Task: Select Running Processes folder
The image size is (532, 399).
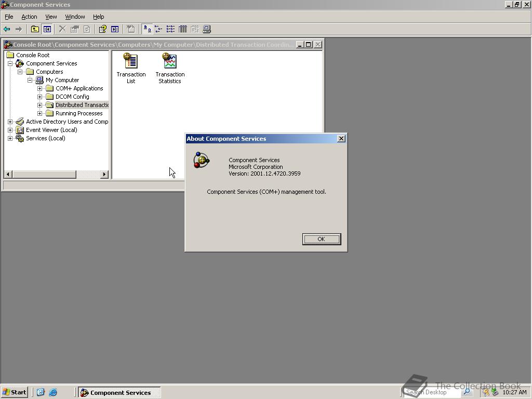Action: 79,113
